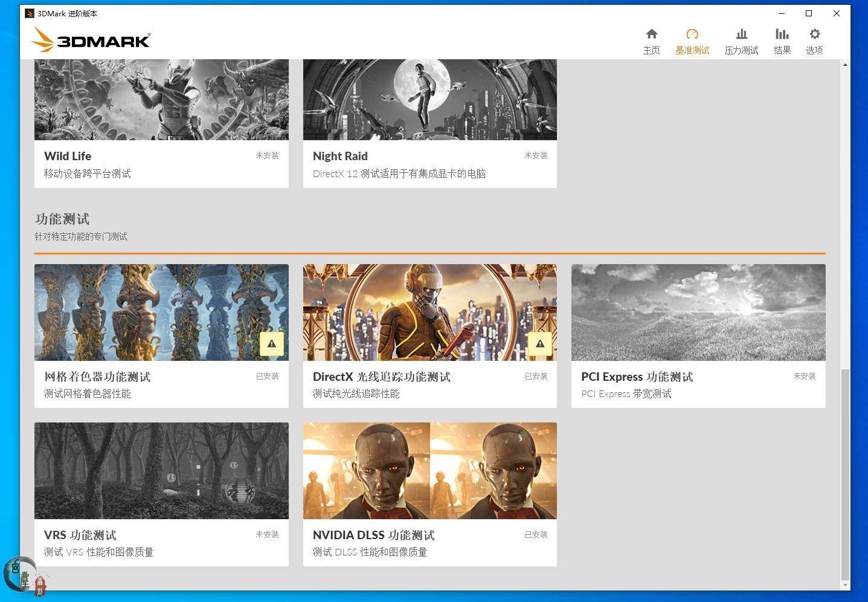Open the Night Raid benchmark thumbnail
The image size is (868, 602).
tap(430, 100)
